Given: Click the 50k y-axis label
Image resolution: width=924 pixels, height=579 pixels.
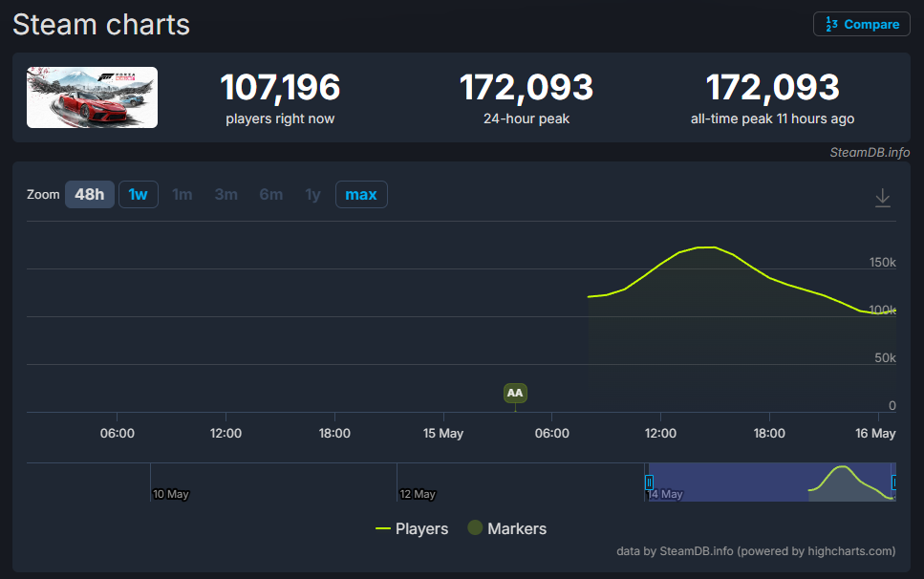Looking at the screenshot, I should (x=885, y=357).
